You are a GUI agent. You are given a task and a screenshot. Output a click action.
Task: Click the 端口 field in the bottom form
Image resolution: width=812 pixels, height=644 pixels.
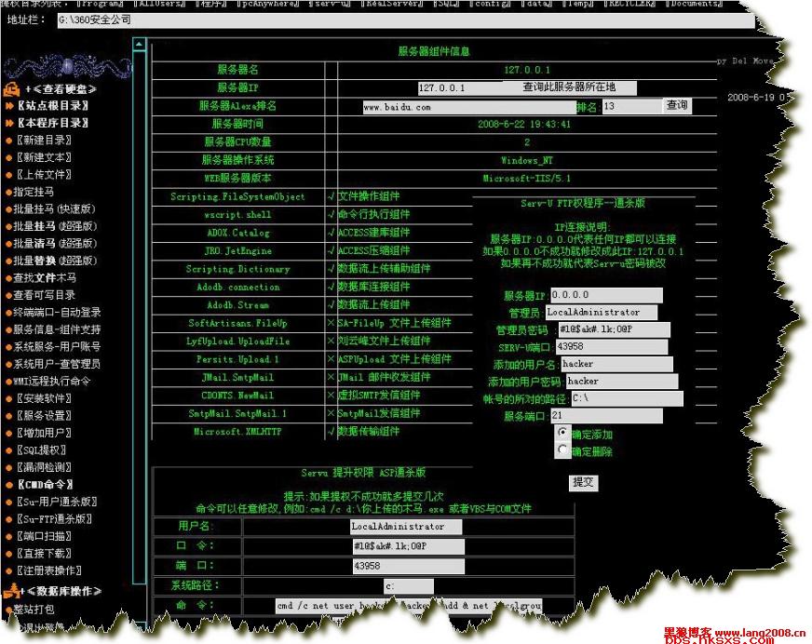point(409,566)
